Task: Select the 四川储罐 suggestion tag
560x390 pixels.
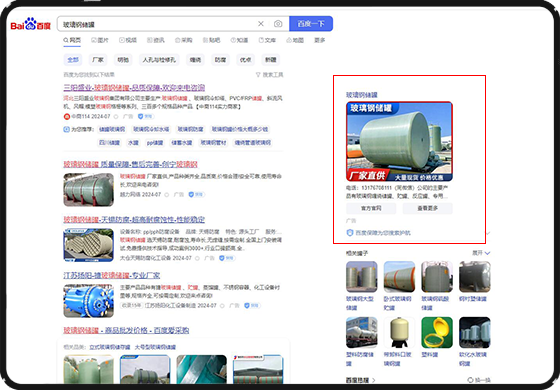Action: [109, 143]
